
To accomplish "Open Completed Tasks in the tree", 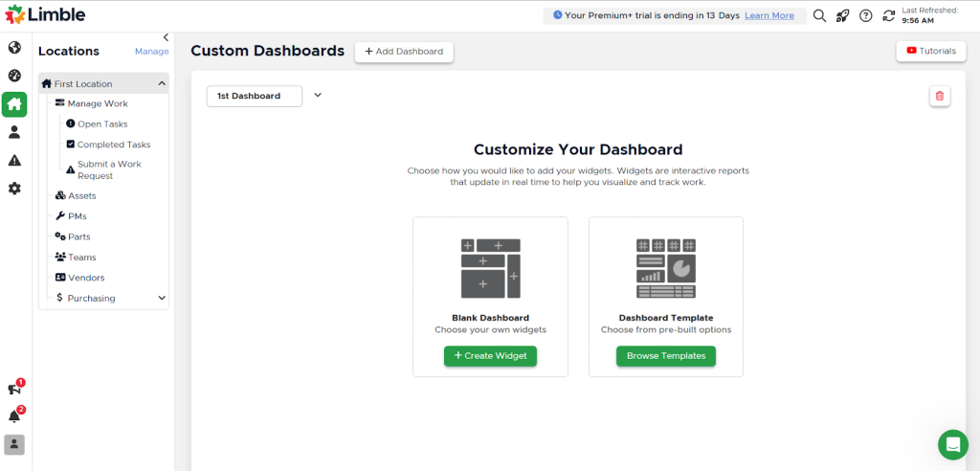I will [x=113, y=145].
